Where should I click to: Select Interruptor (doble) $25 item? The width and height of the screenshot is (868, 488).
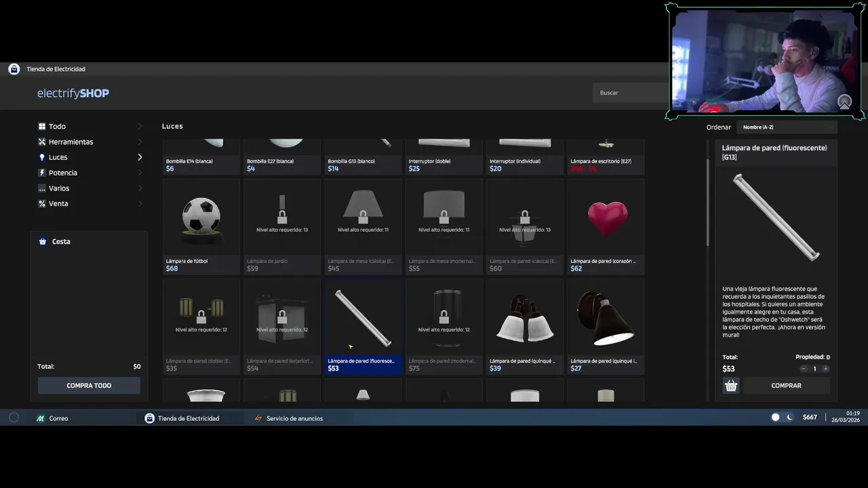click(443, 157)
